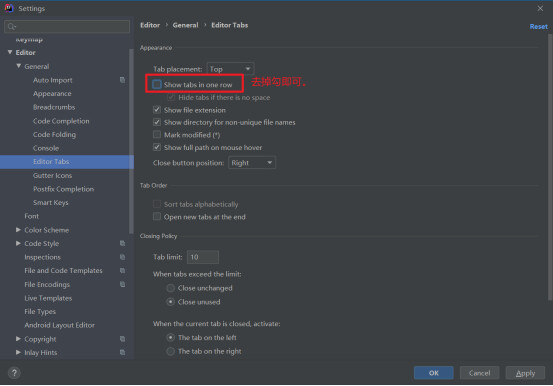The image size is (553, 386).
Task: Open Code Folding settings
Action: click(54, 134)
